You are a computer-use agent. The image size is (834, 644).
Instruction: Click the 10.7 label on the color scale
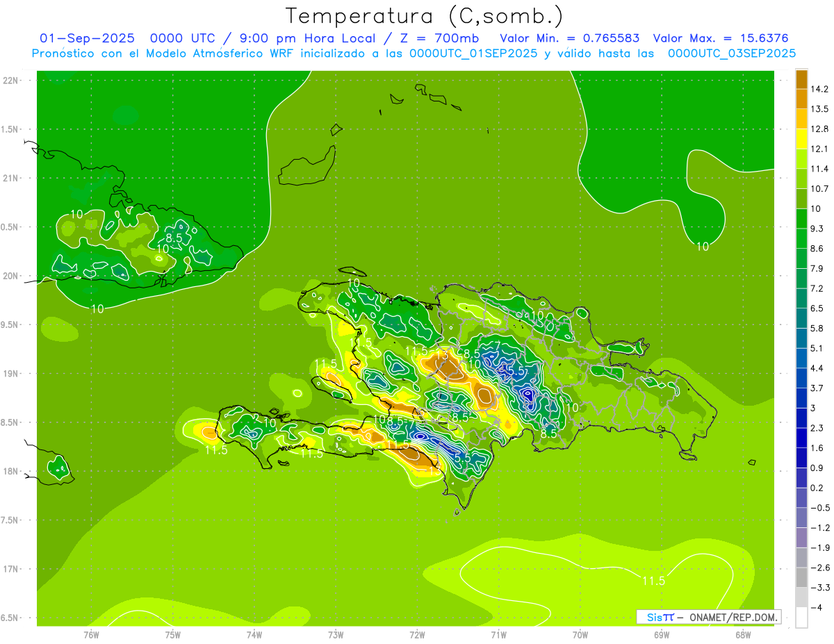point(819,188)
